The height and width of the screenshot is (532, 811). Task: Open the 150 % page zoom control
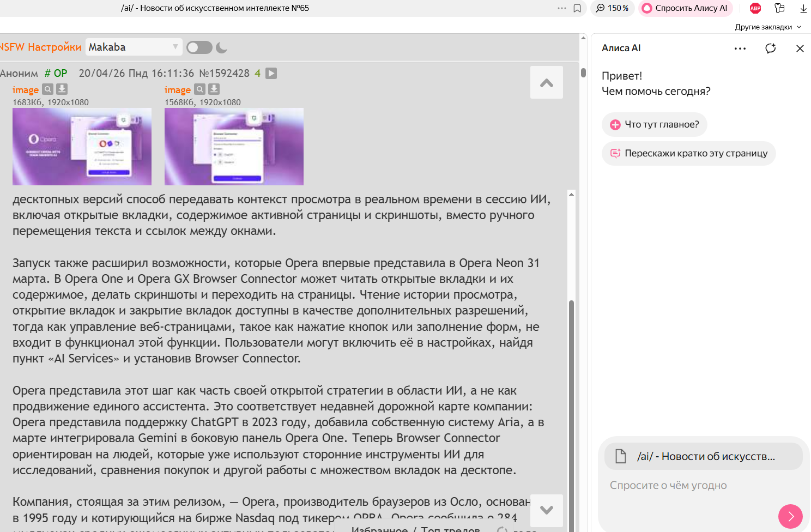click(613, 8)
